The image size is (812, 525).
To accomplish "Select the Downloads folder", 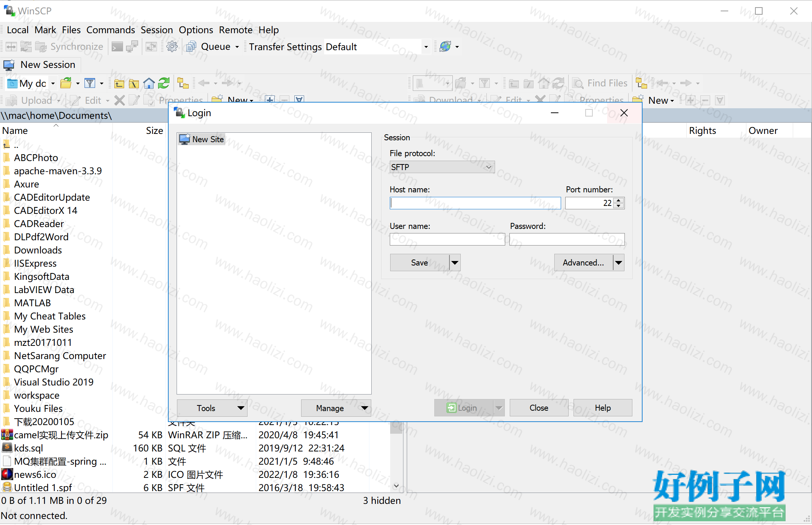I will click(x=38, y=250).
